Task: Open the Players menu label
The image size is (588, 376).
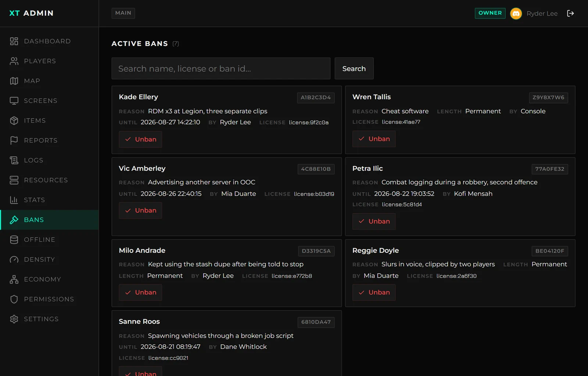Action: point(40,61)
